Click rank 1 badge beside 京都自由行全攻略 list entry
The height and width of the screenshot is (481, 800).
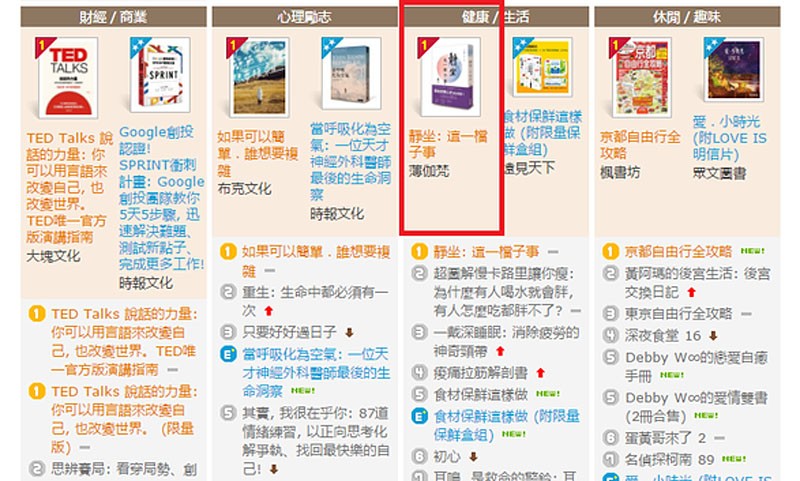[610, 251]
